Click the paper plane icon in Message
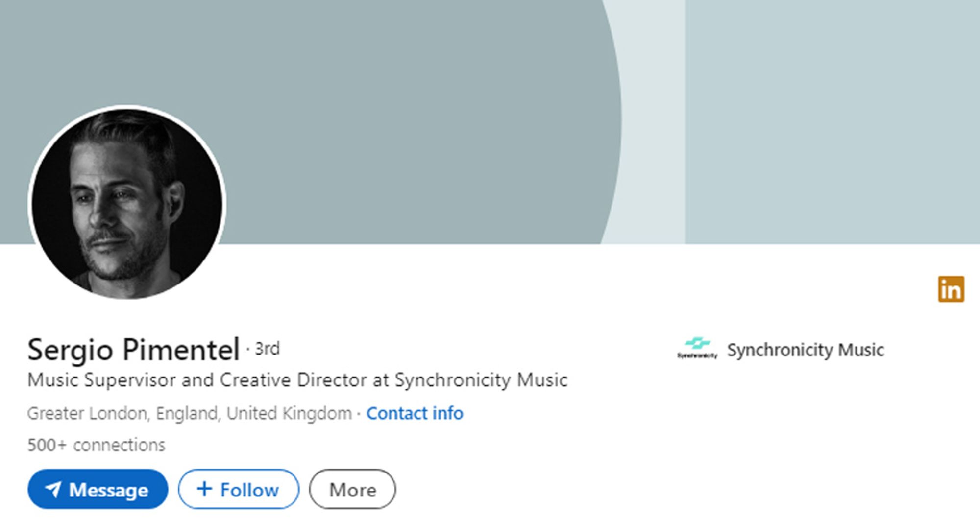980x520 pixels. click(x=53, y=489)
